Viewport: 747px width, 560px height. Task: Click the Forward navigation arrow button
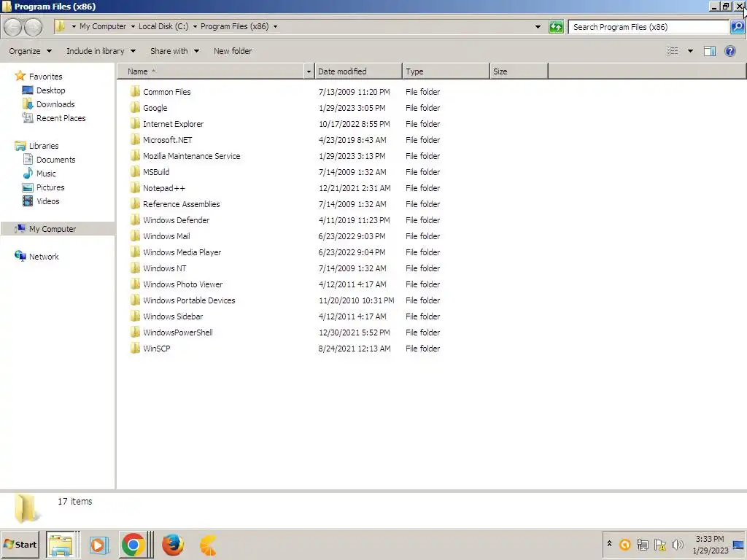(x=33, y=27)
